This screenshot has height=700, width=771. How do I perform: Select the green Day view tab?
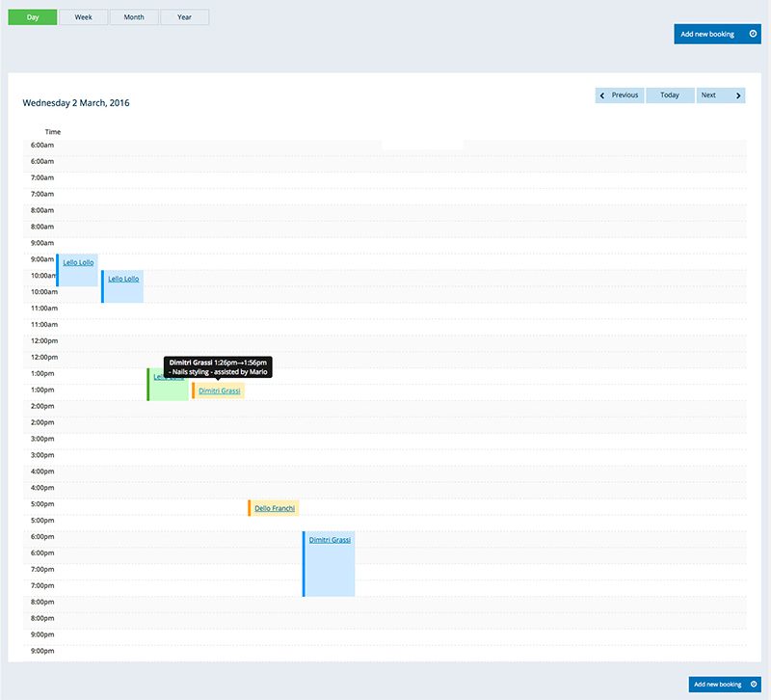pyautogui.click(x=33, y=17)
